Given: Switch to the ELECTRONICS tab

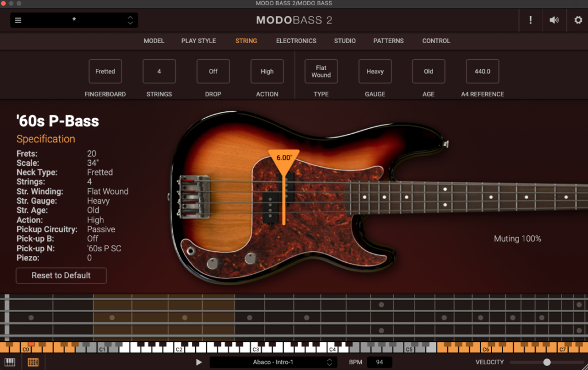Looking at the screenshot, I should 296,41.
